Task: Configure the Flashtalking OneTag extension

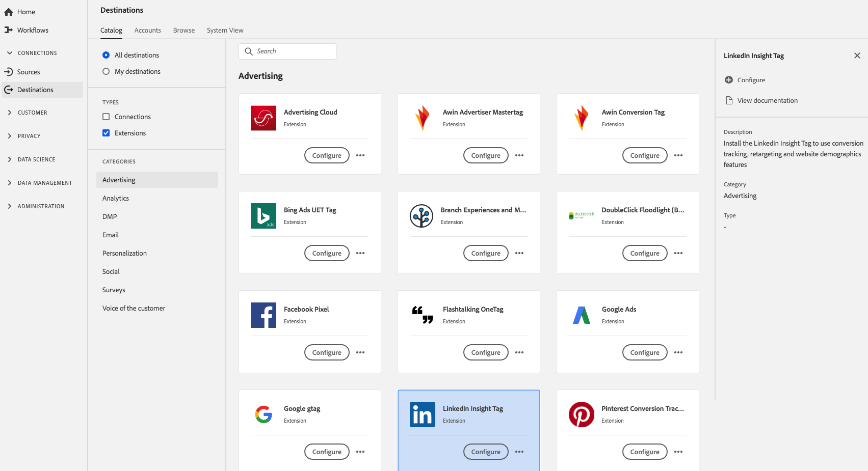Action: (x=486, y=352)
